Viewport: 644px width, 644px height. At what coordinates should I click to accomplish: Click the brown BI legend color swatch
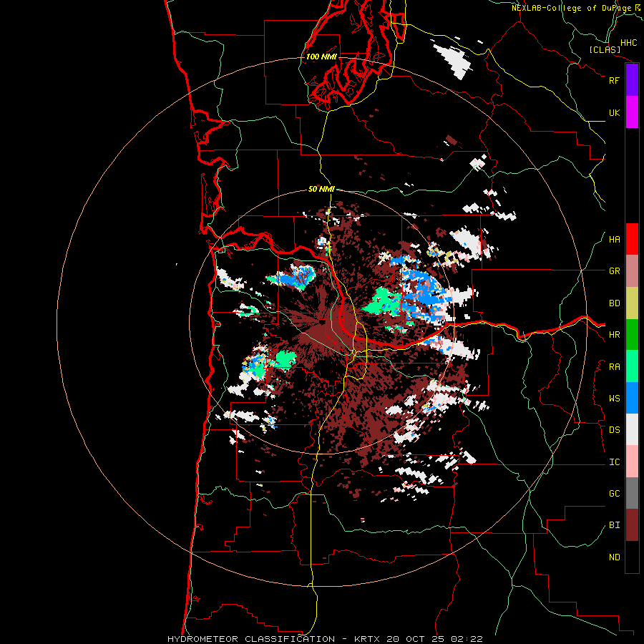[632, 525]
